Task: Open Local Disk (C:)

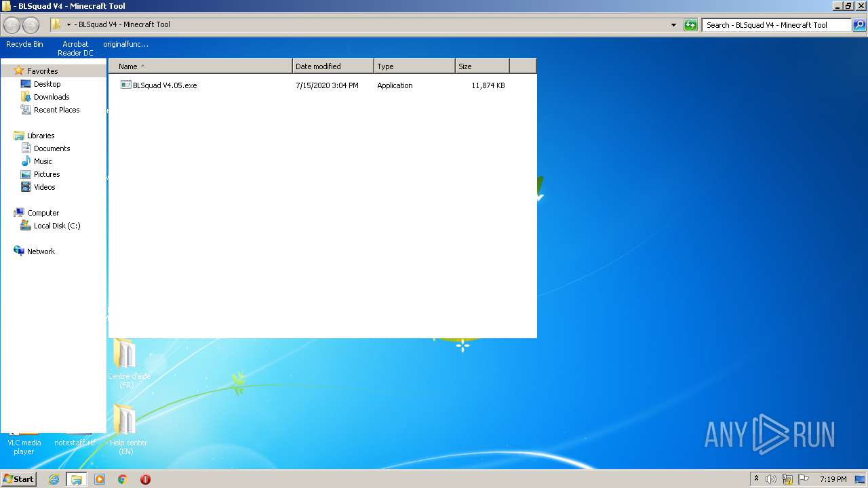Action: 57,226
